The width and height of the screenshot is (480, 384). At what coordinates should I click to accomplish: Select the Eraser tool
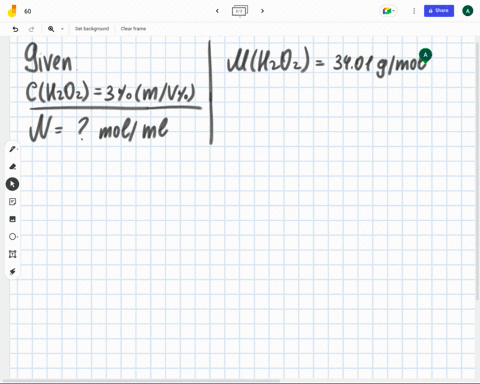pos(12,167)
